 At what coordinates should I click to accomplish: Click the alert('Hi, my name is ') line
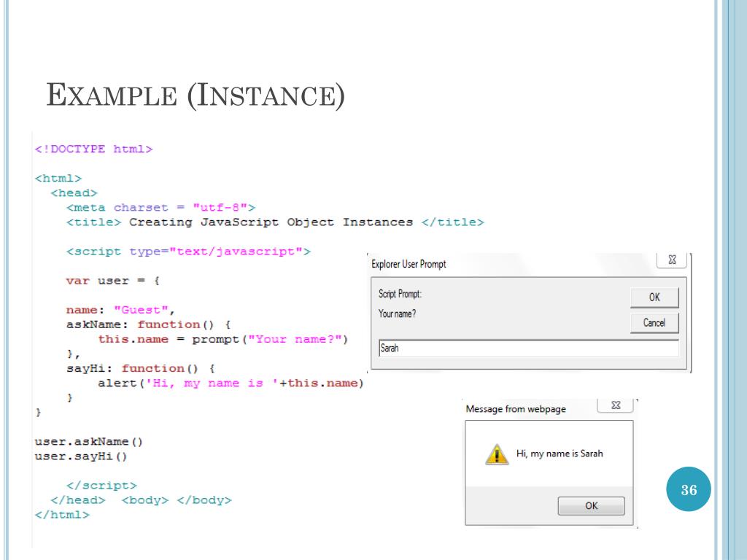pos(231,384)
